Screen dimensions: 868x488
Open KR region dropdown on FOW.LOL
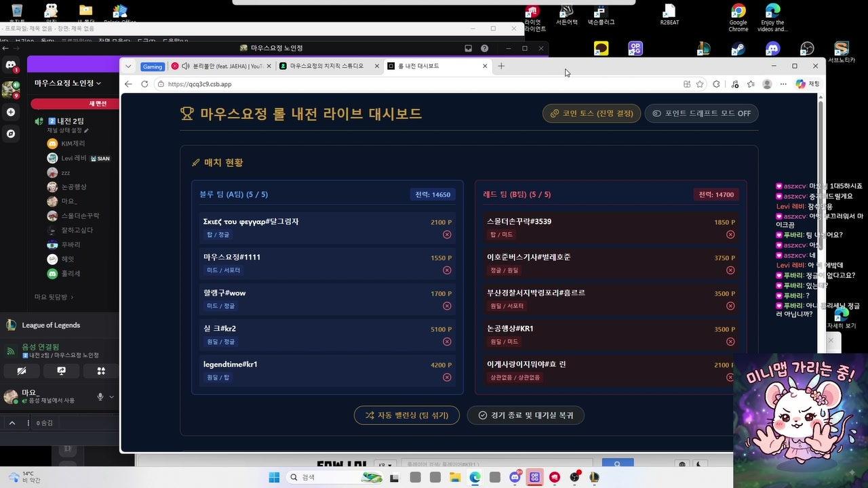click(385, 465)
